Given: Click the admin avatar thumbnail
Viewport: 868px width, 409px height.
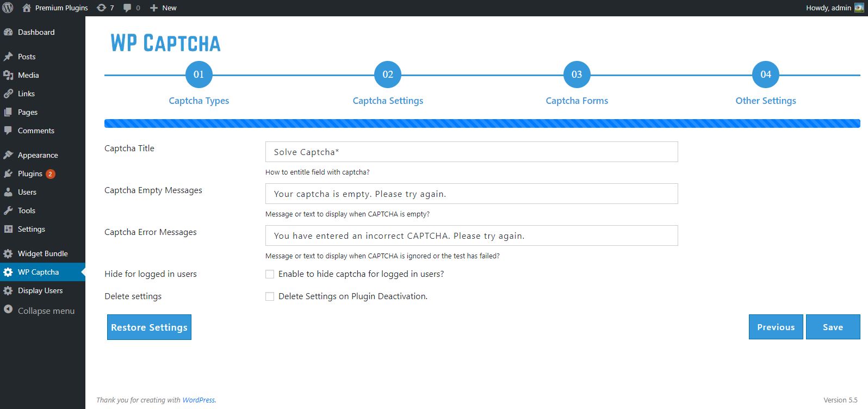Looking at the screenshot, I should tap(859, 8).
